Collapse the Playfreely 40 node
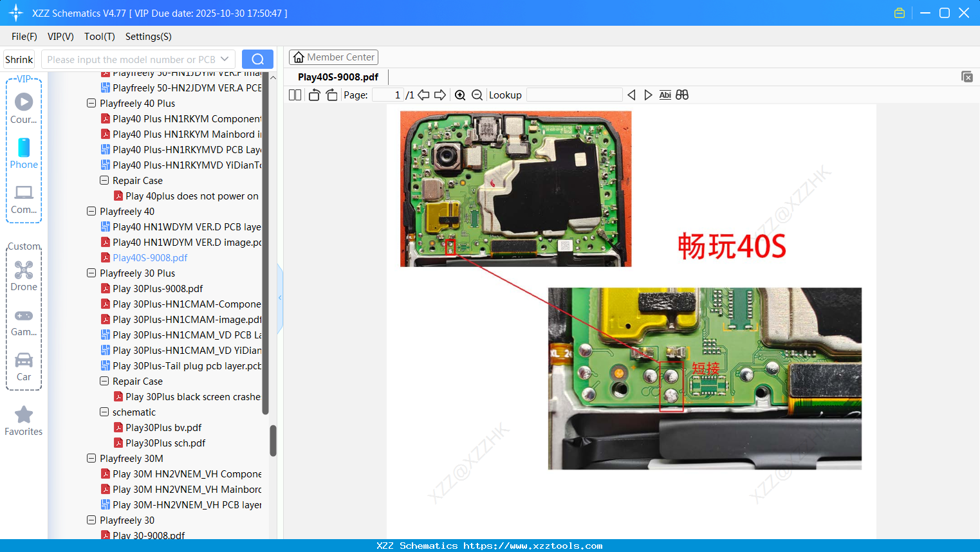The width and height of the screenshot is (980, 552). [x=91, y=211]
